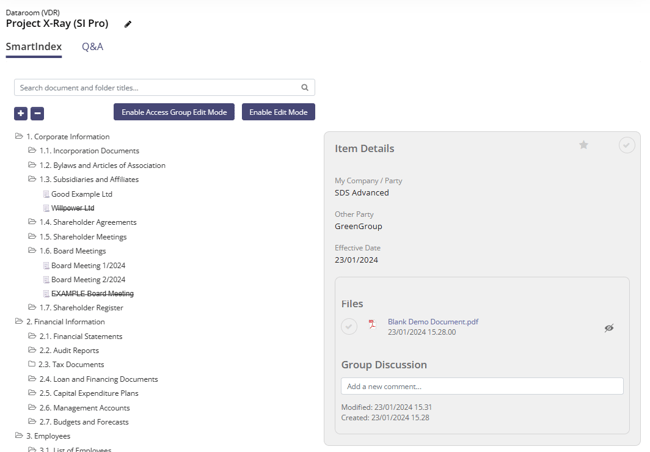This screenshot has height=452, width=650.
Task: Click the PDF icon for Blank Demo Document
Action: [372, 325]
